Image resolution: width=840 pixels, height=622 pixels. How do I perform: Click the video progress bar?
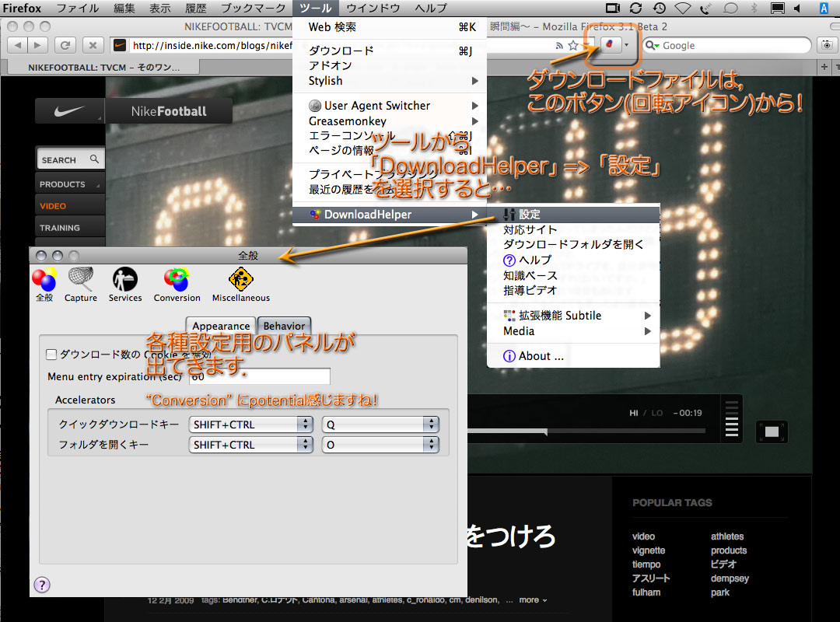[x=586, y=431]
